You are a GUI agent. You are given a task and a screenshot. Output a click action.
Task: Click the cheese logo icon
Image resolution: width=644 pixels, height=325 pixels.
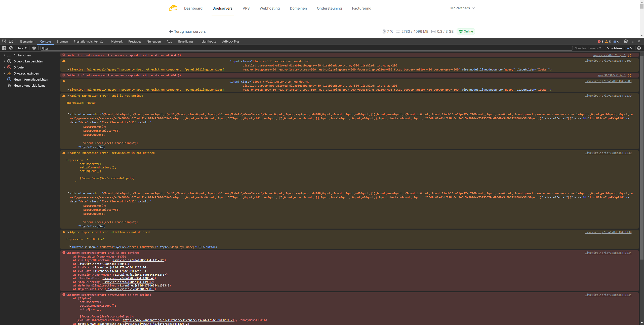pyautogui.click(x=173, y=8)
